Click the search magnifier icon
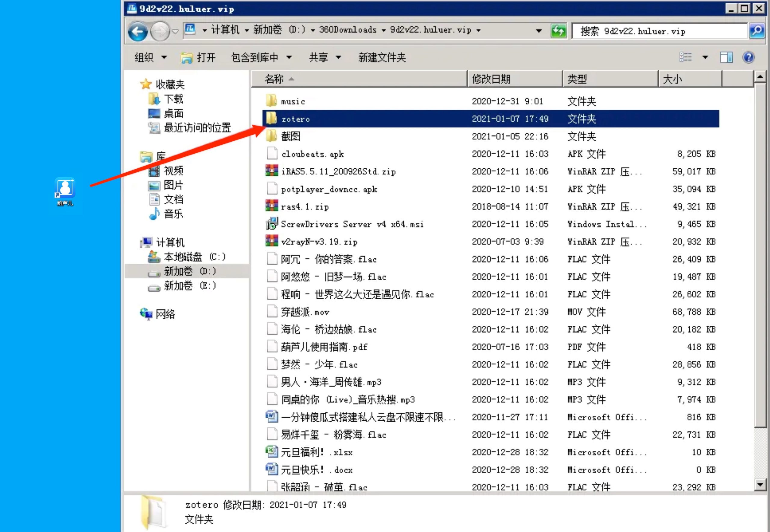Image resolution: width=770 pixels, height=532 pixels. [757, 31]
